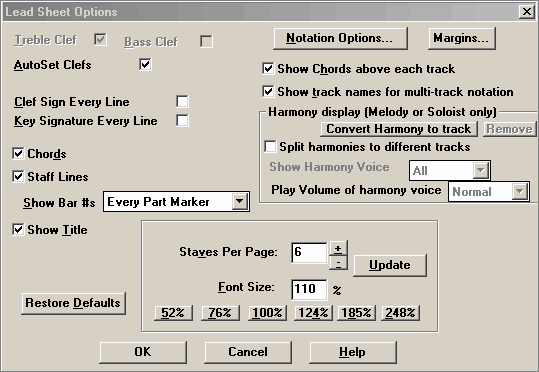Click the Font Size input field

coord(309,289)
